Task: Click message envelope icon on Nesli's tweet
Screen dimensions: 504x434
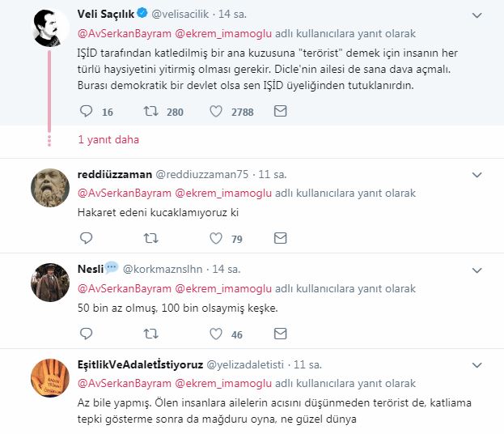Action: (280, 333)
